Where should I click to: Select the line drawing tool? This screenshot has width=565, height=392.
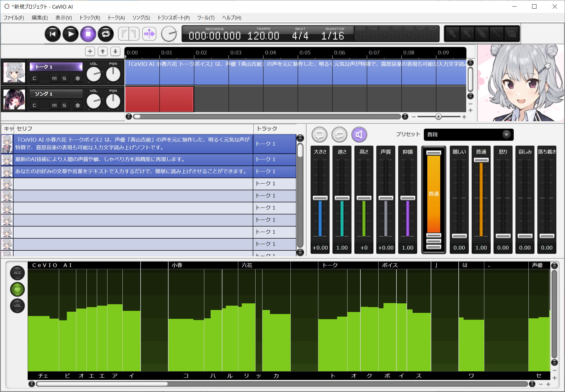pos(497,34)
